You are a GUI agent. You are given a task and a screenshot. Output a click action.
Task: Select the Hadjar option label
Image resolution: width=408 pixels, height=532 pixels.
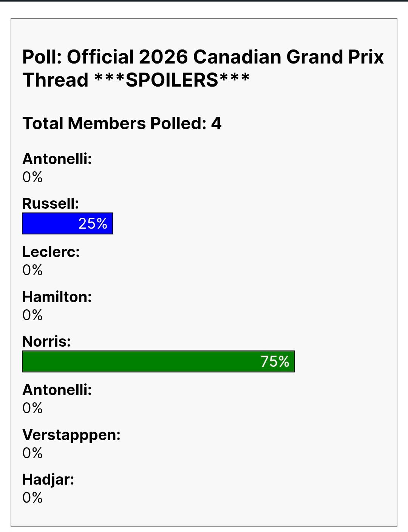click(x=48, y=479)
